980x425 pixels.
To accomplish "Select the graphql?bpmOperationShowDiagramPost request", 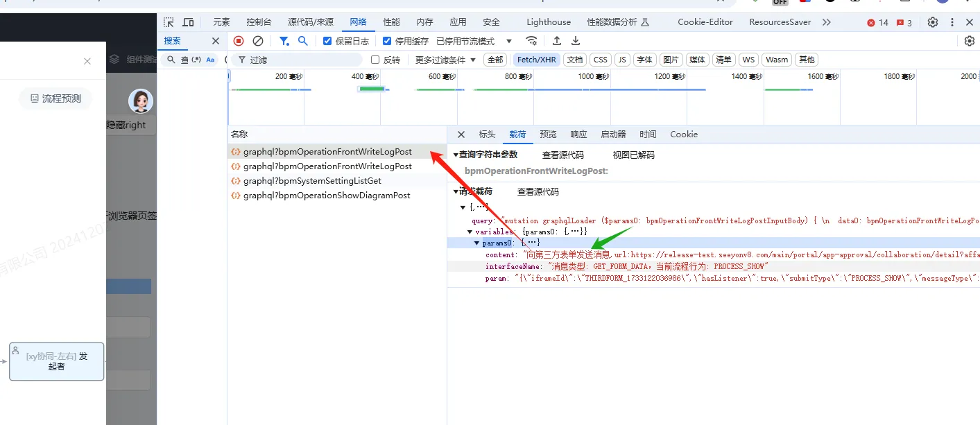I will click(x=326, y=196).
